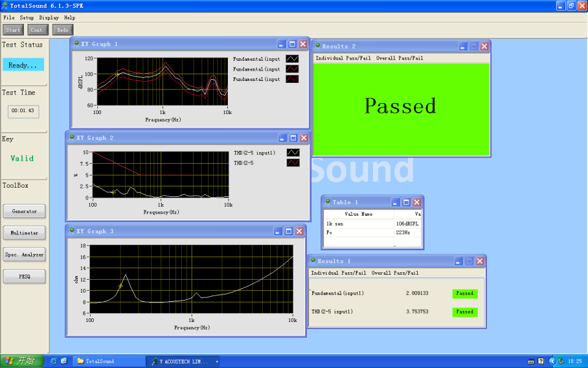
Task: Launch the Spec. Analyzer tool
Action: 24,255
